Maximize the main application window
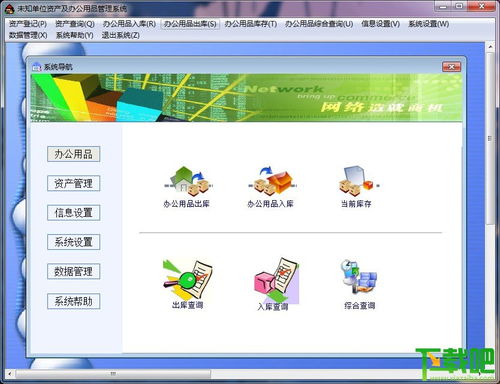500x384 pixels. tap(459, 6)
